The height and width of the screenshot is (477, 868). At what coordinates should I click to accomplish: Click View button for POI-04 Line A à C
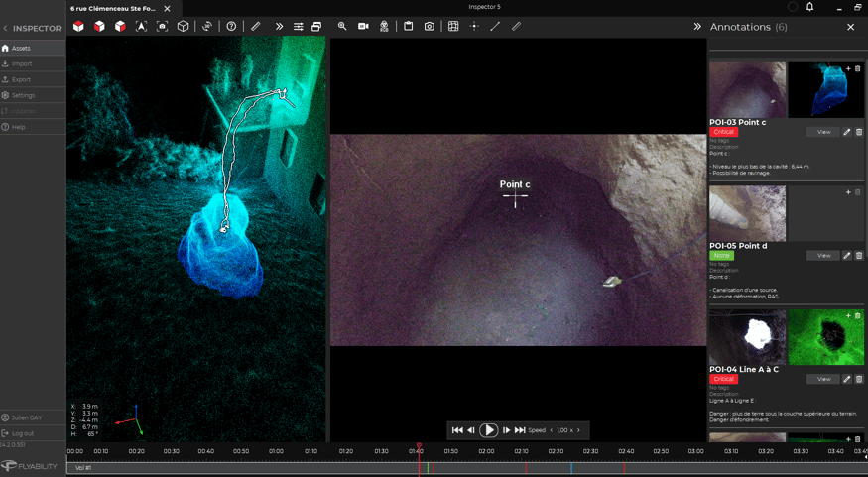[x=823, y=379]
